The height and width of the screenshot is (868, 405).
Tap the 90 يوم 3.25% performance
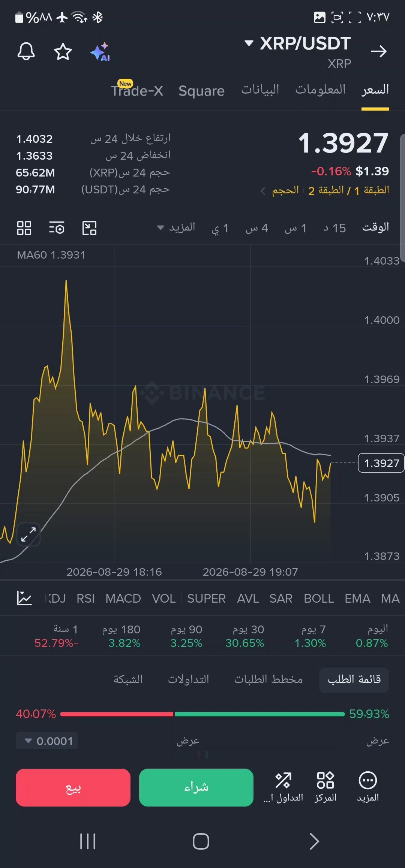click(x=186, y=636)
